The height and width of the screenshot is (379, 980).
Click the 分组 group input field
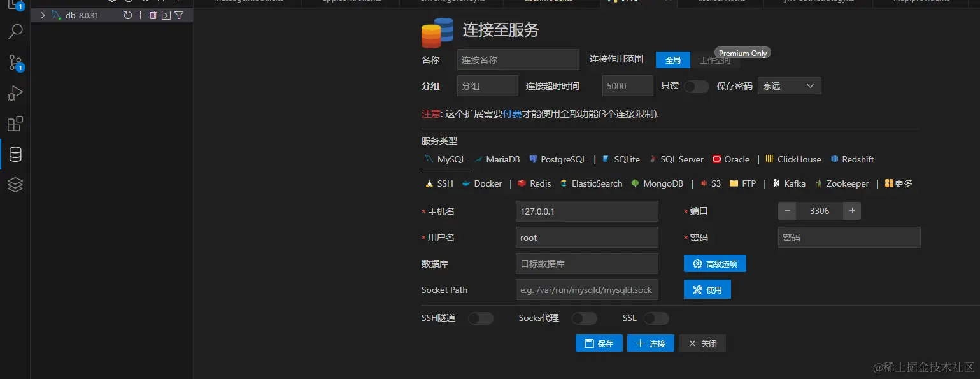point(488,86)
